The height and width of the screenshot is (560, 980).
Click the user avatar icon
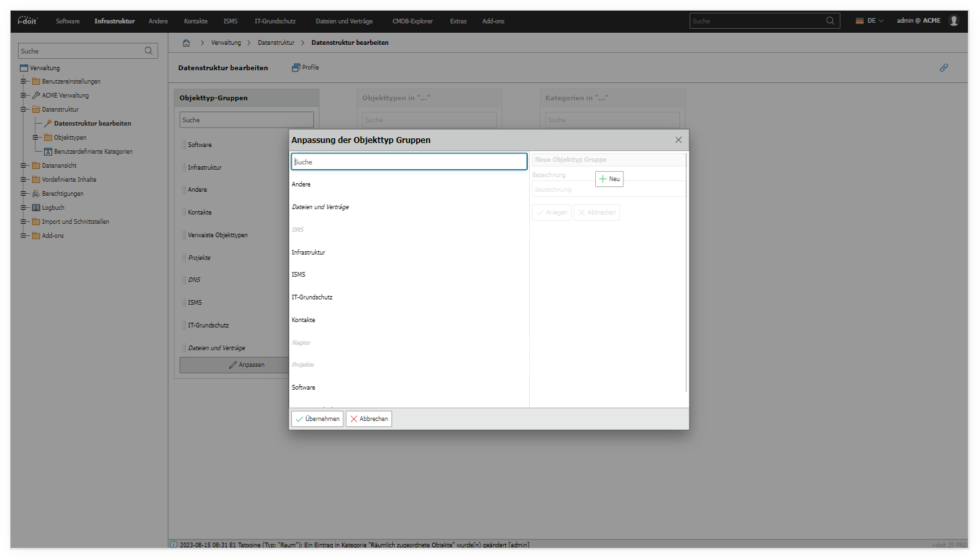click(954, 21)
